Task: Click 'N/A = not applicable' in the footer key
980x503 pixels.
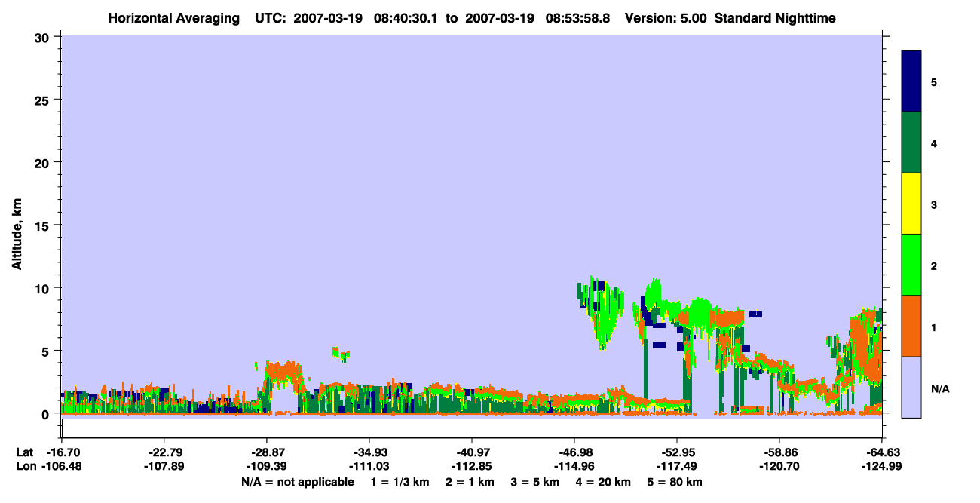Action: [x=297, y=482]
